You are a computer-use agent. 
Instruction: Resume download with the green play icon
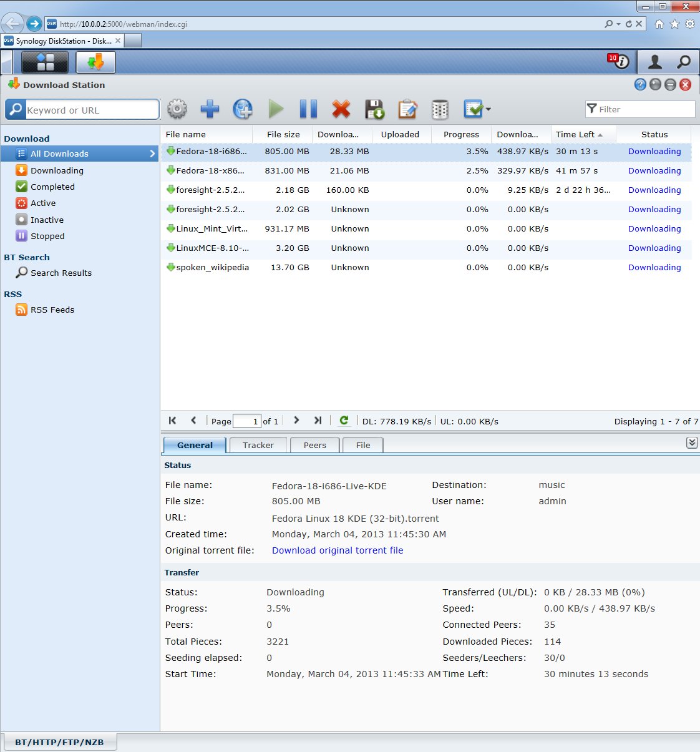pyautogui.click(x=276, y=109)
